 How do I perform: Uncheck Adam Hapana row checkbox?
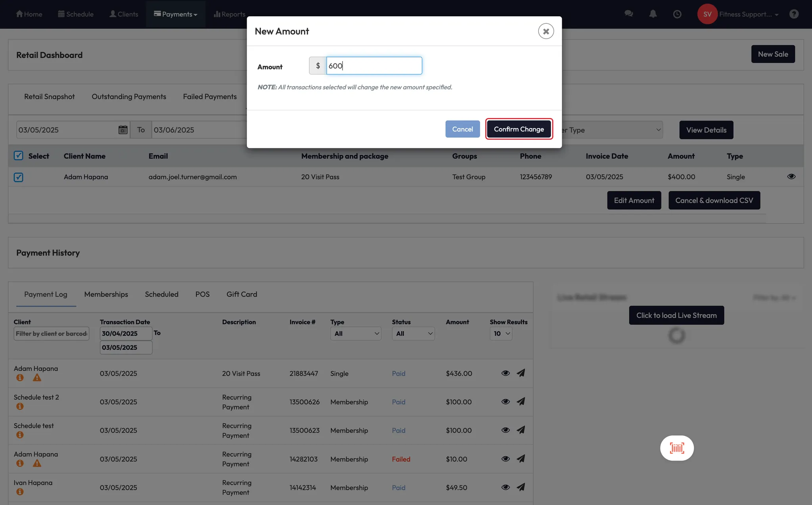click(x=19, y=177)
